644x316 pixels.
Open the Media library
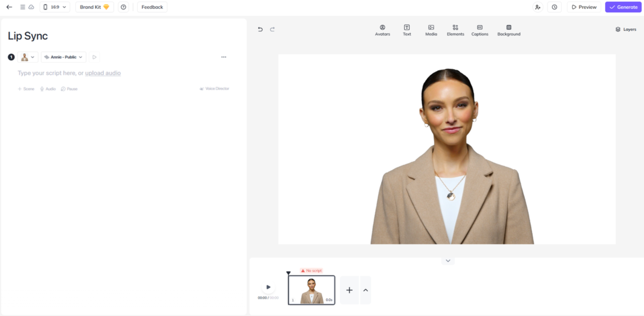(x=431, y=30)
